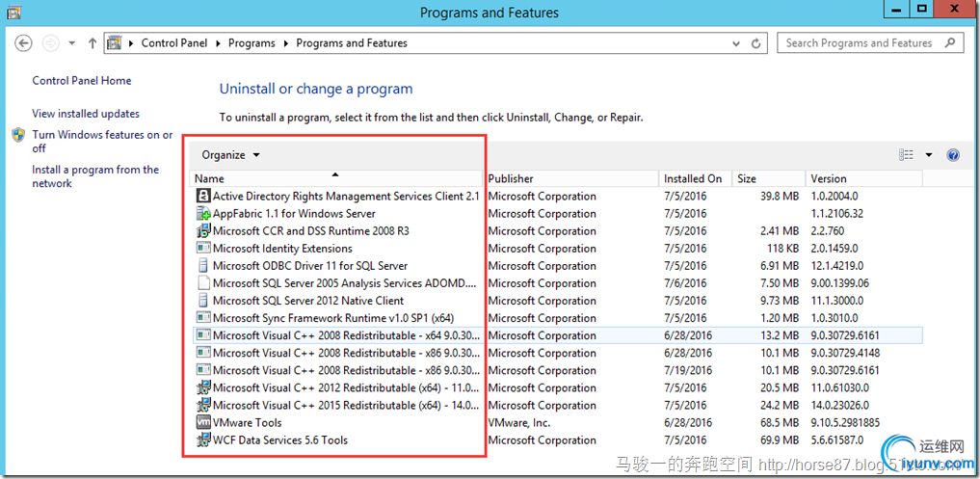Image resolution: width=980 pixels, height=479 pixels.
Task: Click the address bar location icon
Action: pos(115,43)
